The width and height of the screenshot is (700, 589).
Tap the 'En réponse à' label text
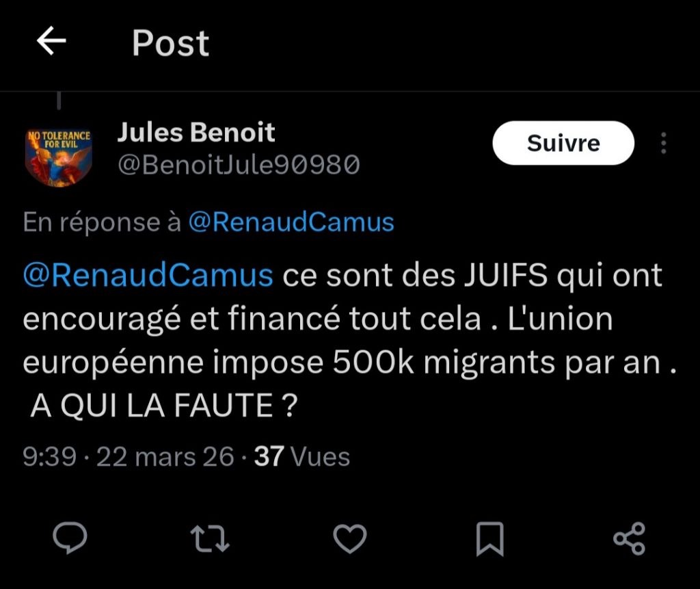point(102,222)
